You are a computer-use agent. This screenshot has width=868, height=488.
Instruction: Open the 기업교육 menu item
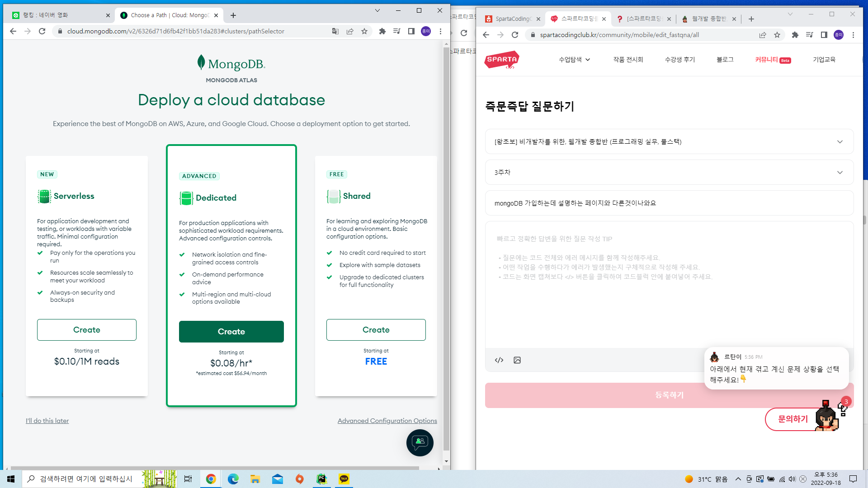[x=824, y=60]
